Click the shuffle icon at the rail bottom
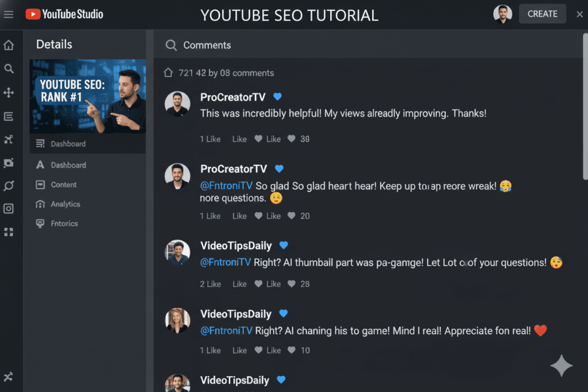The image size is (588, 392). [9, 377]
